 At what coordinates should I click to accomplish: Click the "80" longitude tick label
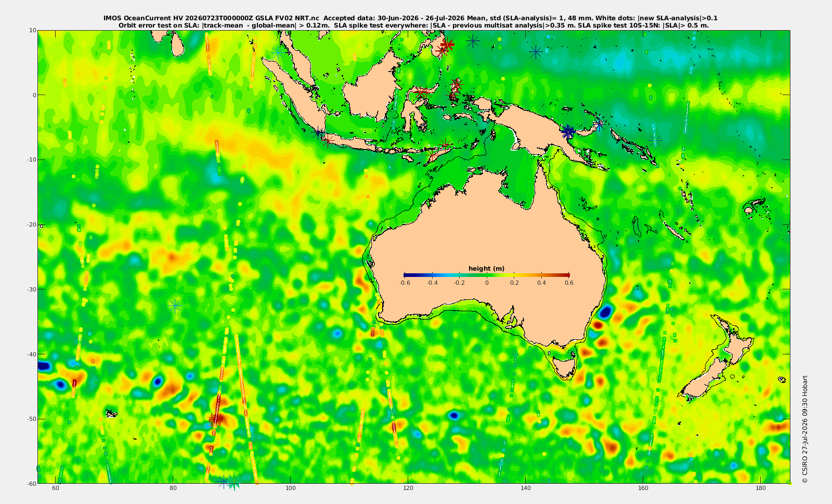tap(173, 488)
